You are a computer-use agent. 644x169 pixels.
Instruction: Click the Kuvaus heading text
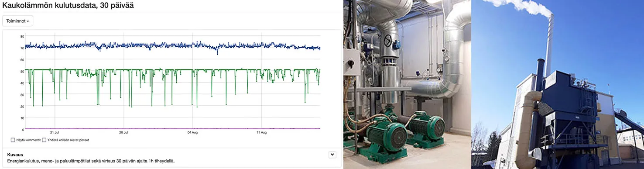point(15,155)
